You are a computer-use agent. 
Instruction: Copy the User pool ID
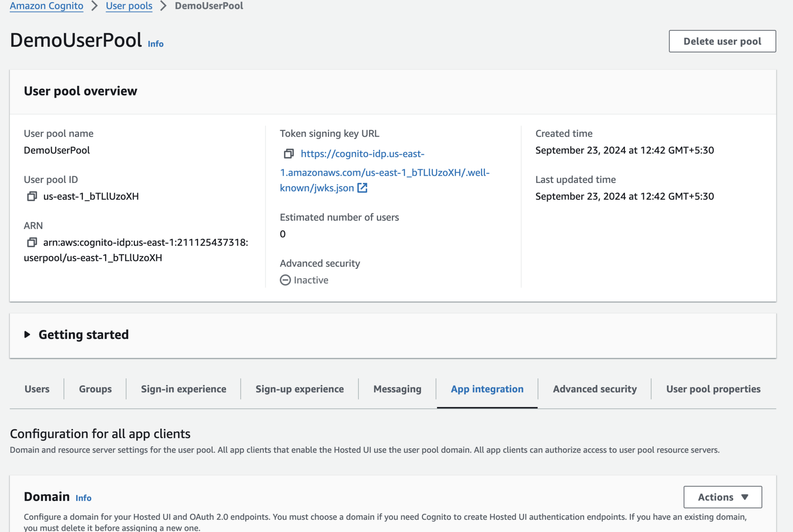point(32,196)
